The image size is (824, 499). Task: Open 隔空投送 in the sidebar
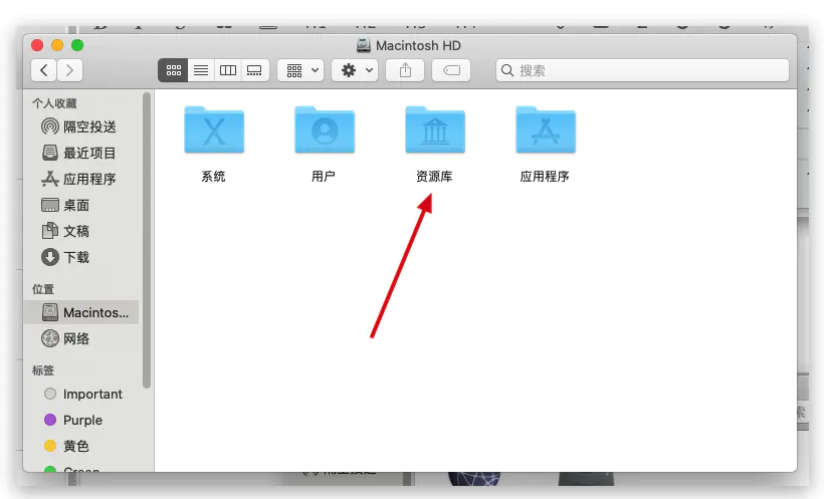[81, 127]
